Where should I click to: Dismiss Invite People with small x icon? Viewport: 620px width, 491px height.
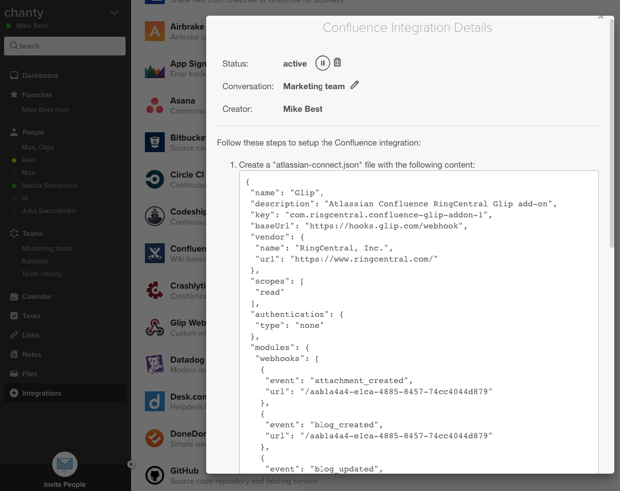coord(131,464)
